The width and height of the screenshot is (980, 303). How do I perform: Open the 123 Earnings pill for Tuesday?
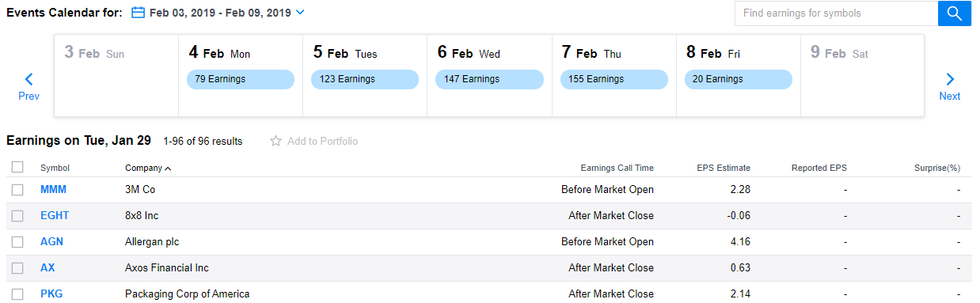365,79
